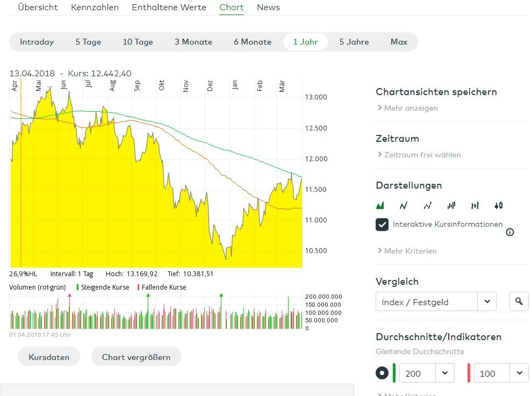Click the Kursdaten button

49,357
